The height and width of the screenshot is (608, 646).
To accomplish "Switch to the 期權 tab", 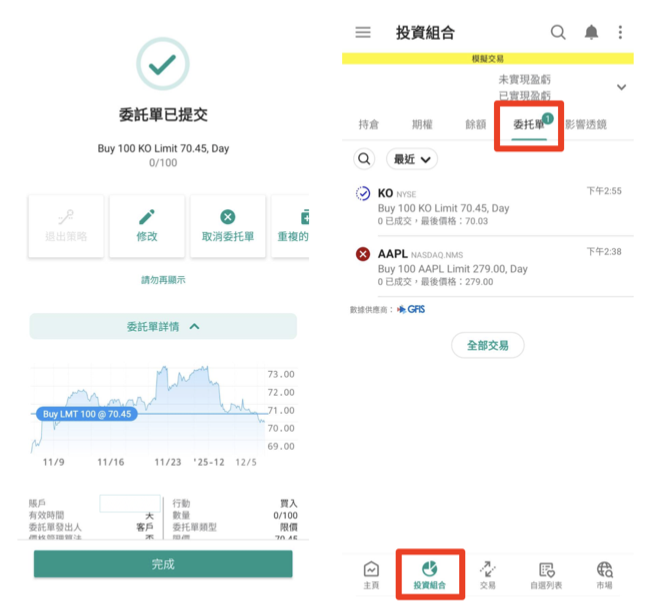I will pyautogui.click(x=422, y=124).
